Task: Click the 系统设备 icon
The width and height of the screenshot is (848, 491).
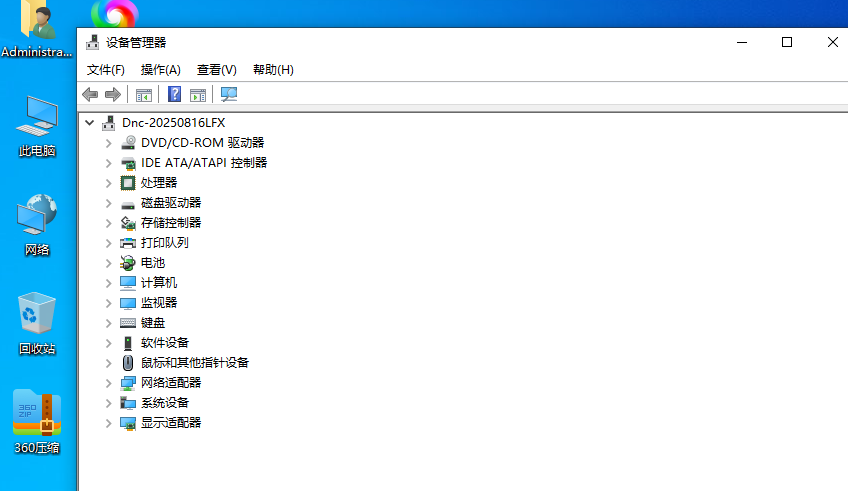Action: pos(128,403)
